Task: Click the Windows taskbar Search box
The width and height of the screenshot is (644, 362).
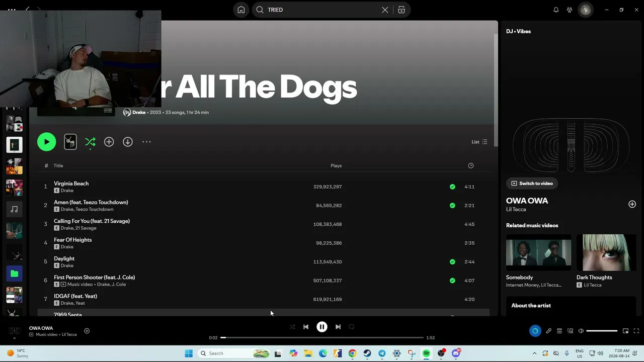Action: 234,353
